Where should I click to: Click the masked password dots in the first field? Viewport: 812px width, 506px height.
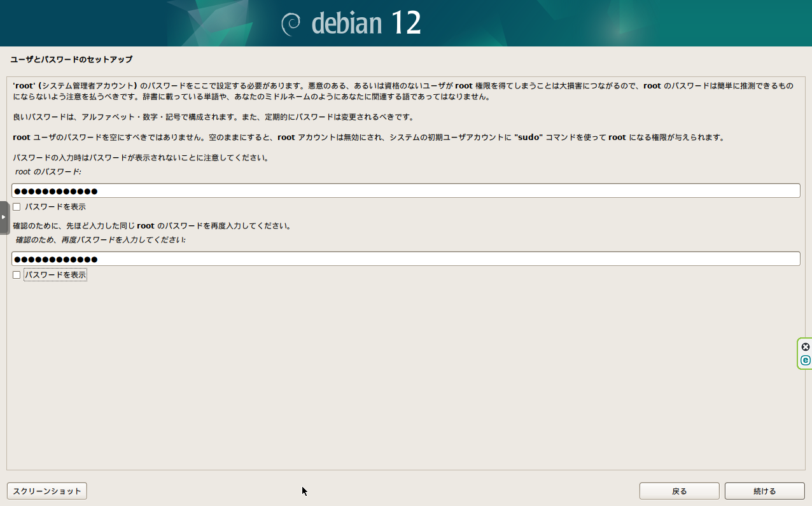55,190
